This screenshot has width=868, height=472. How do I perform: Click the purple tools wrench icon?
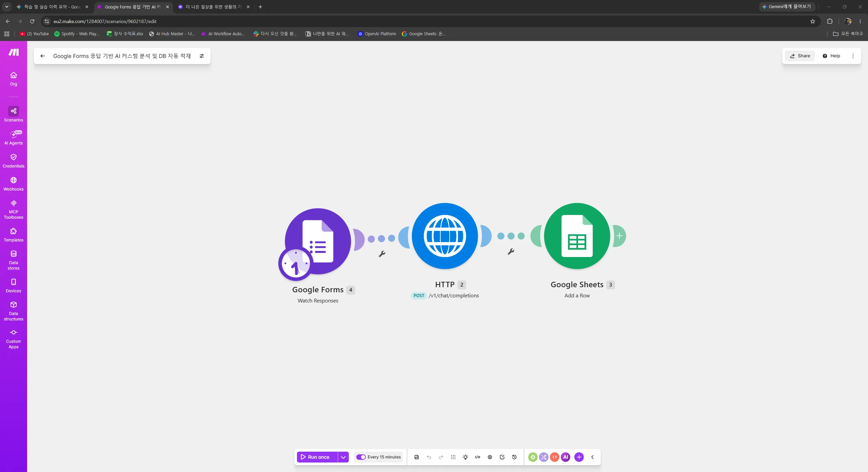[x=544, y=457]
